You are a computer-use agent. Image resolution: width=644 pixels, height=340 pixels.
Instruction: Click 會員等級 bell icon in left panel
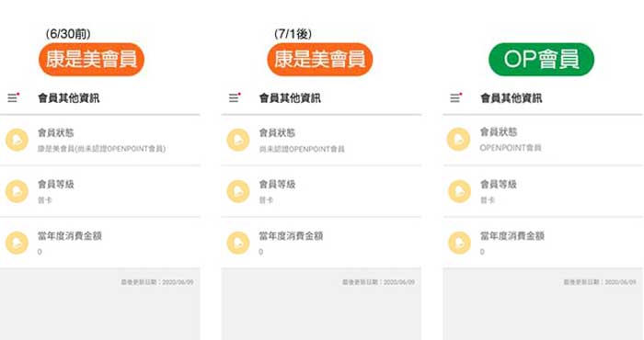tap(17, 191)
